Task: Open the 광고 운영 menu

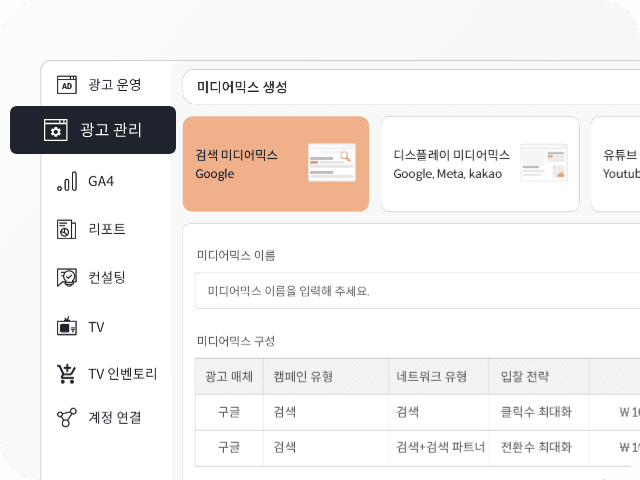Action: tap(115, 85)
